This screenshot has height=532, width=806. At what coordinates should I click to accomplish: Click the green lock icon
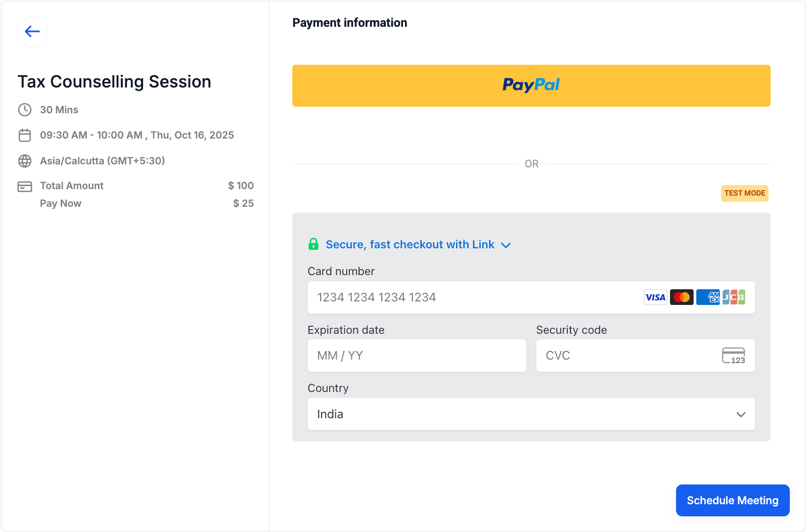(x=314, y=244)
